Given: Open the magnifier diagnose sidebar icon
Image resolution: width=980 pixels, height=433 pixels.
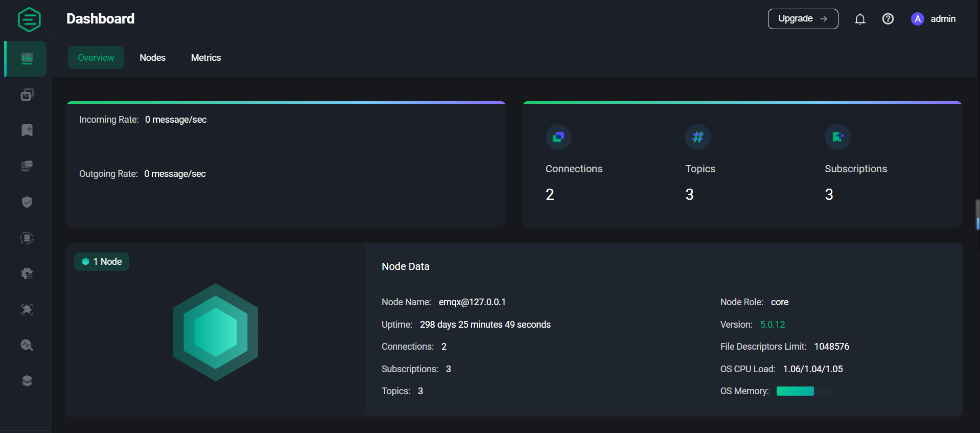Looking at the screenshot, I should click(x=27, y=345).
